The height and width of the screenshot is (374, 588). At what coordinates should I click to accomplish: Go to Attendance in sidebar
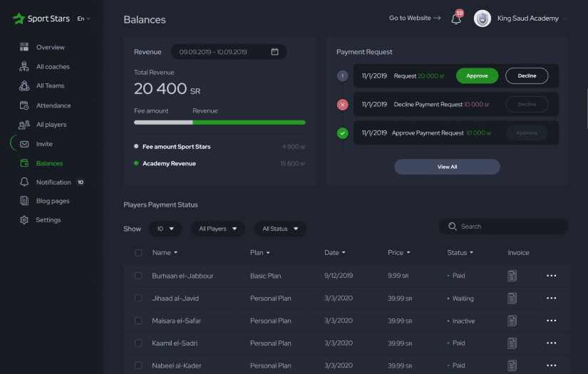pos(53,105)
